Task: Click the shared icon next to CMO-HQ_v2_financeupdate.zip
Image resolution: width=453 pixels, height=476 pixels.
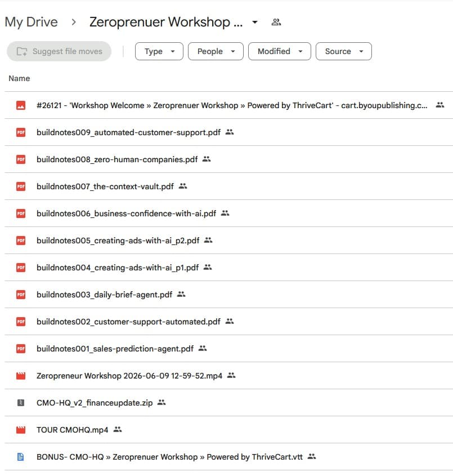Action: tap(162, 403)
